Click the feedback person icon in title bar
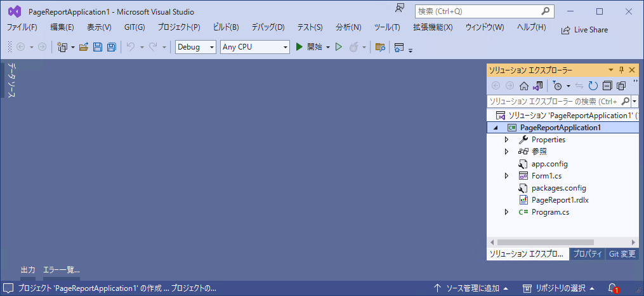Screen dimensions: 644x296 click(400, 8)
